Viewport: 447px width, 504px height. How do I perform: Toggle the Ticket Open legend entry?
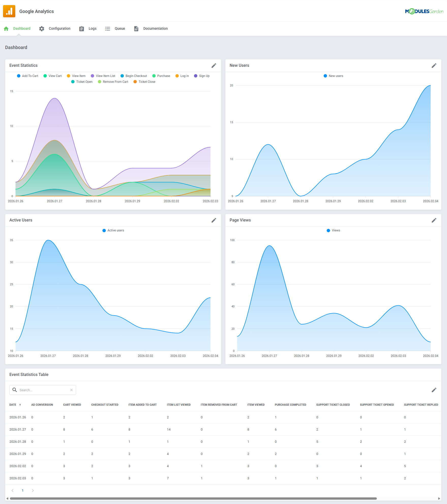click(82, 82)
